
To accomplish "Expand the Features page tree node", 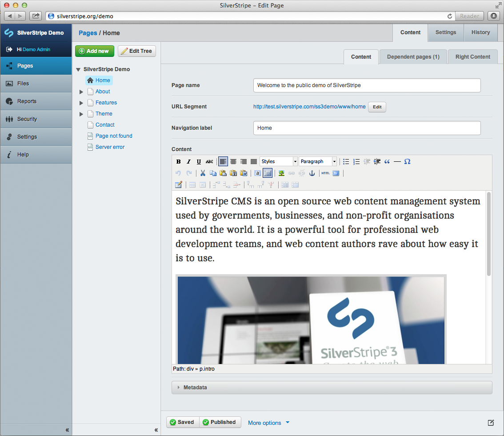I will coord(81,103).
